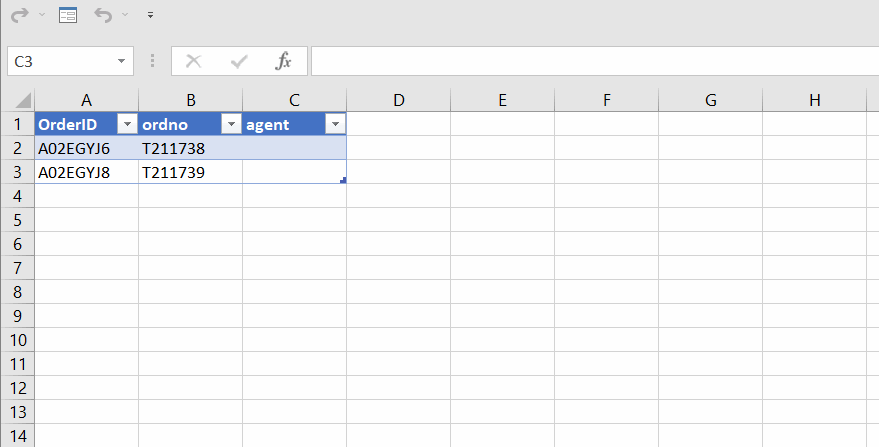Expand the Undo history dropdown arrow
The image size is (879, 447).
coord(125,15)
